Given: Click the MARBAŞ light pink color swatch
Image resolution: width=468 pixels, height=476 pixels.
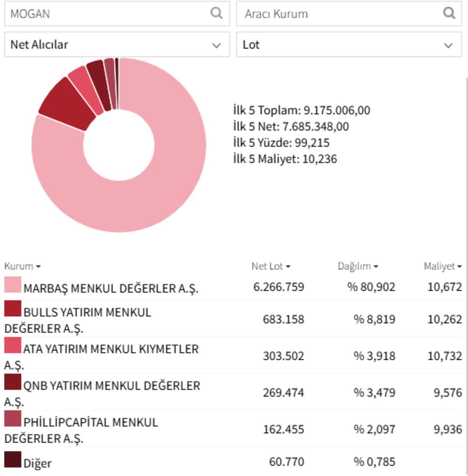Looking at the screenshot, I should [13, 285].
